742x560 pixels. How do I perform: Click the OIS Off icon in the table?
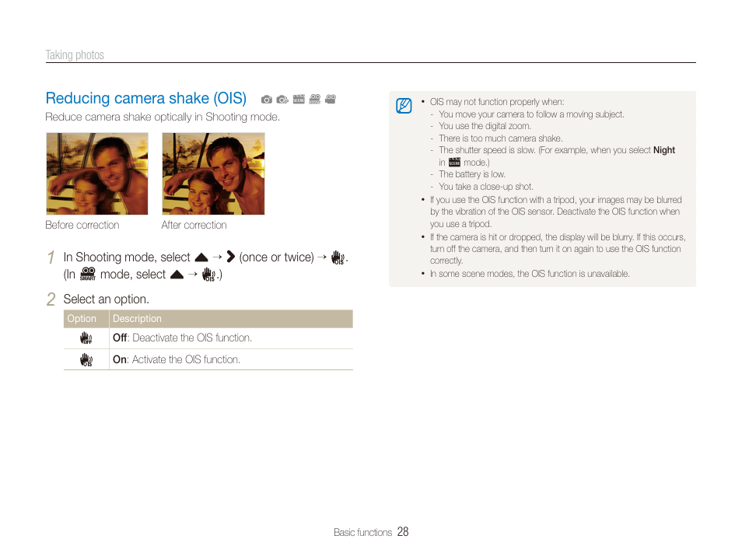coord(86,338)
